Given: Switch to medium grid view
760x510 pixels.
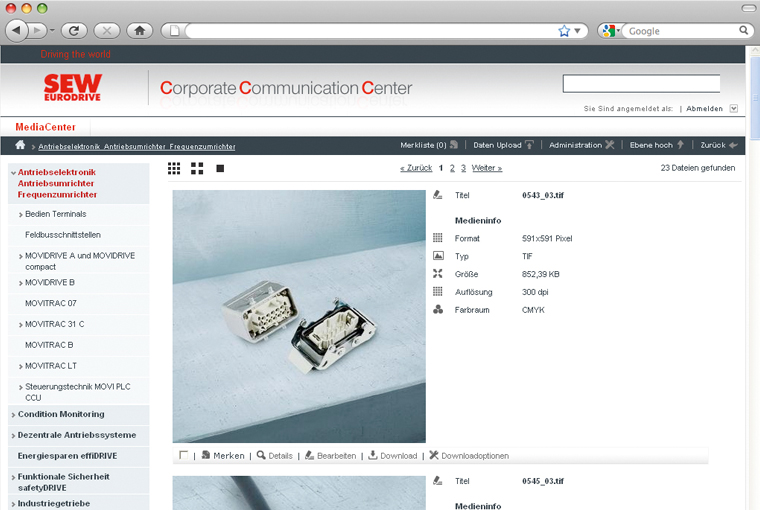Looking at the screenshot, I should pyautogui.click(x=197, y=168).
